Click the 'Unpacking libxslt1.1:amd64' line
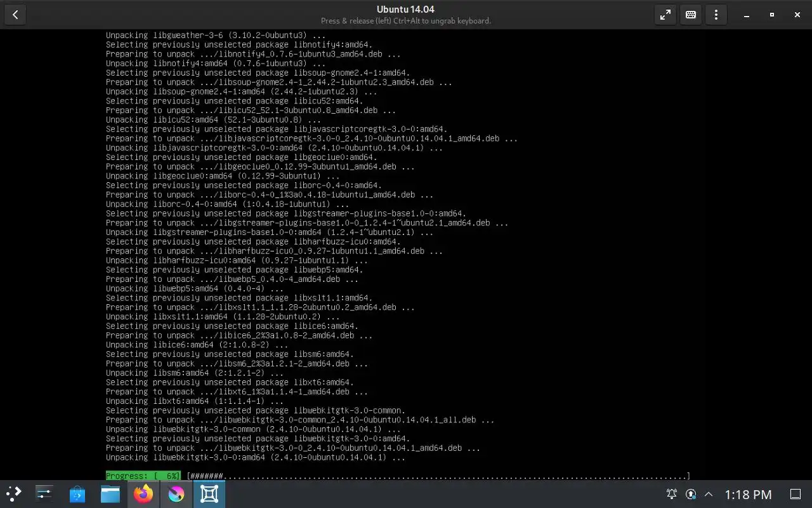The height and width of the screenshot is (508, 812). pyautogui.click(x=223, y=316)
